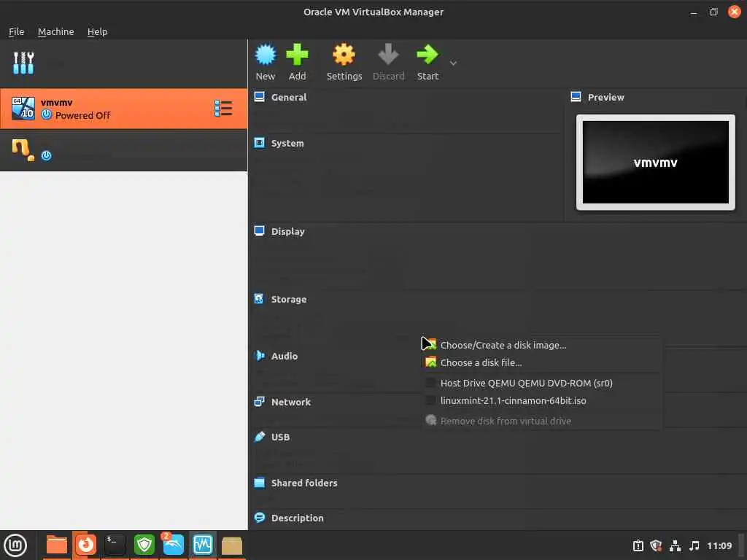Choose 'Choose/Create a disk image...' menu entry
The width and height of the screenshot is (747, 560).
tap(542, 345)
